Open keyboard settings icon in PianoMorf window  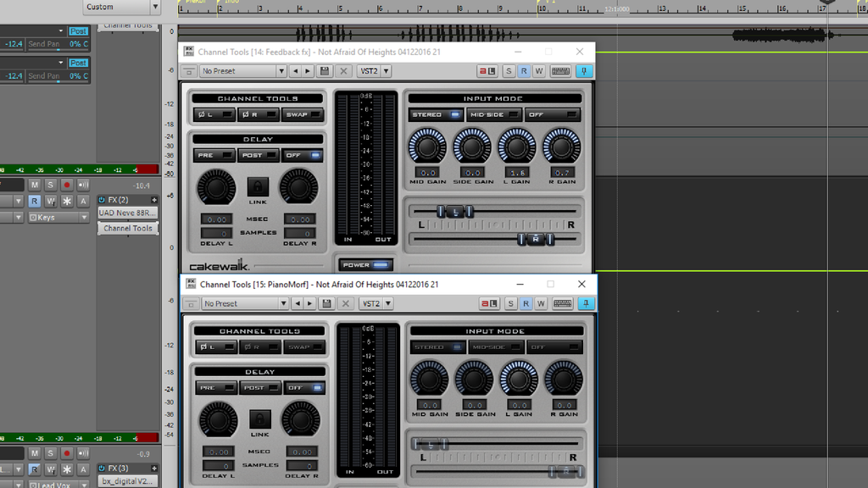(561, 304)
